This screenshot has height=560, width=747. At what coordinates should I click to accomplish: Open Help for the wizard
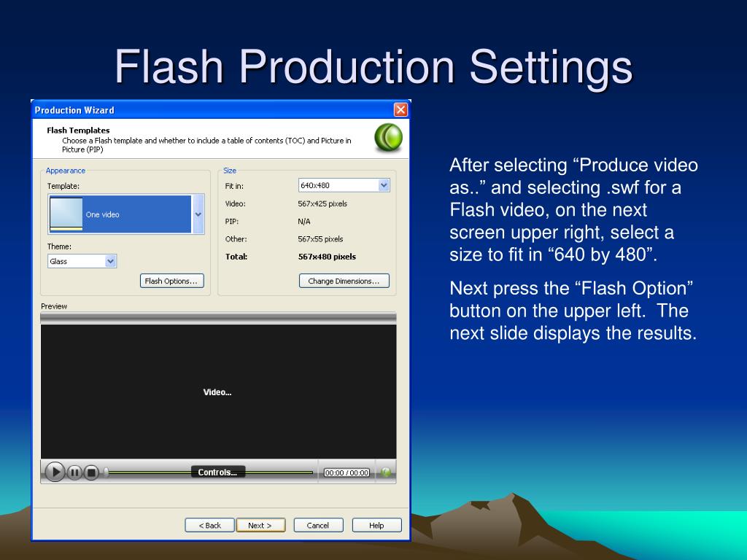click(377, 525)
